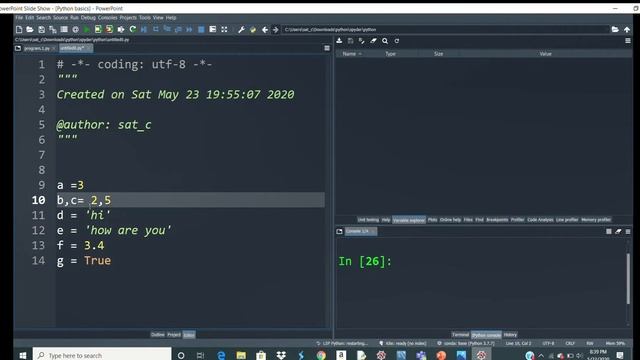Re-run last script with circular arrow icon
The image size is (640, 360).
[x=133, y=29]
